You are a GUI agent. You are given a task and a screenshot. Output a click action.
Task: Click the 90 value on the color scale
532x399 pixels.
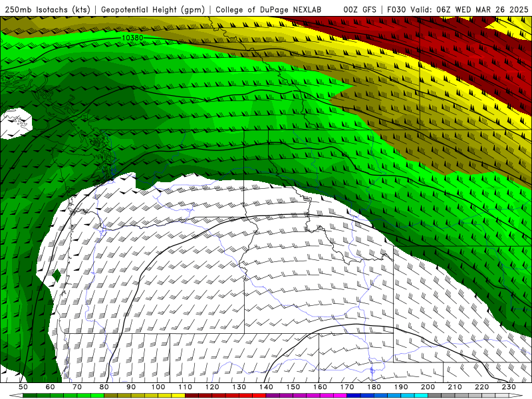(x=131, y=387)
